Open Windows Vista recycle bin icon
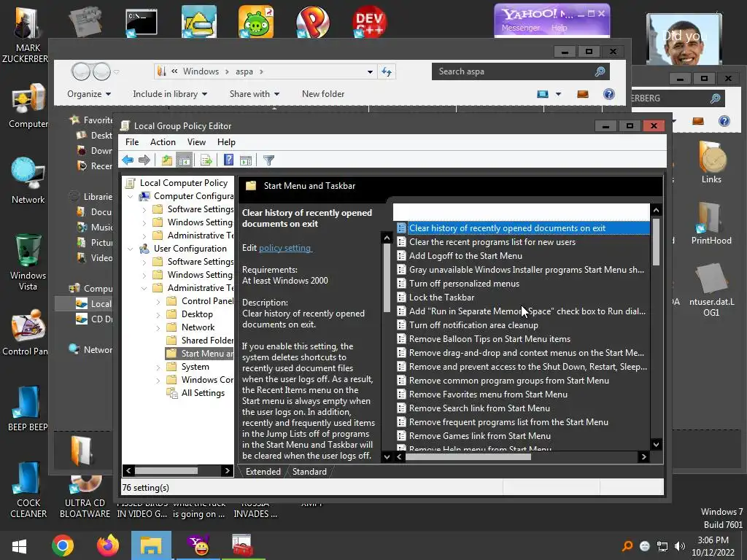Viewport: 747px width, 560px height. click(28, 262)
